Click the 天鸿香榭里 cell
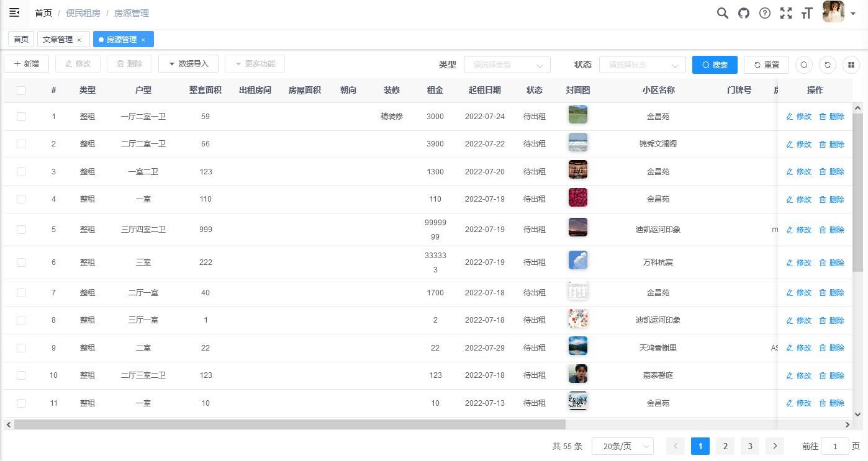 pos(658,348)
